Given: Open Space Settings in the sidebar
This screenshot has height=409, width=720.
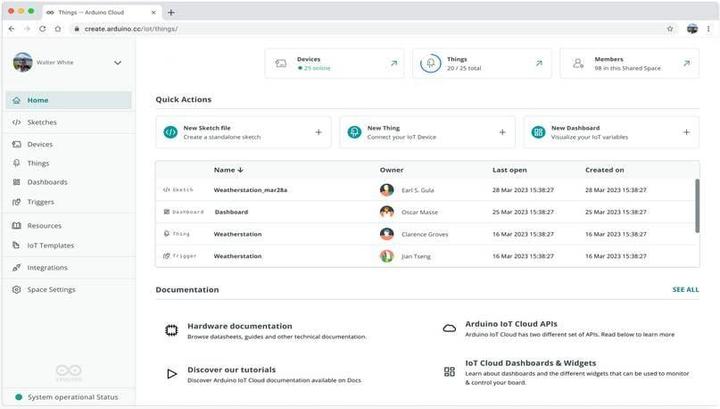Looking at the screenshot, I should 50,290.
